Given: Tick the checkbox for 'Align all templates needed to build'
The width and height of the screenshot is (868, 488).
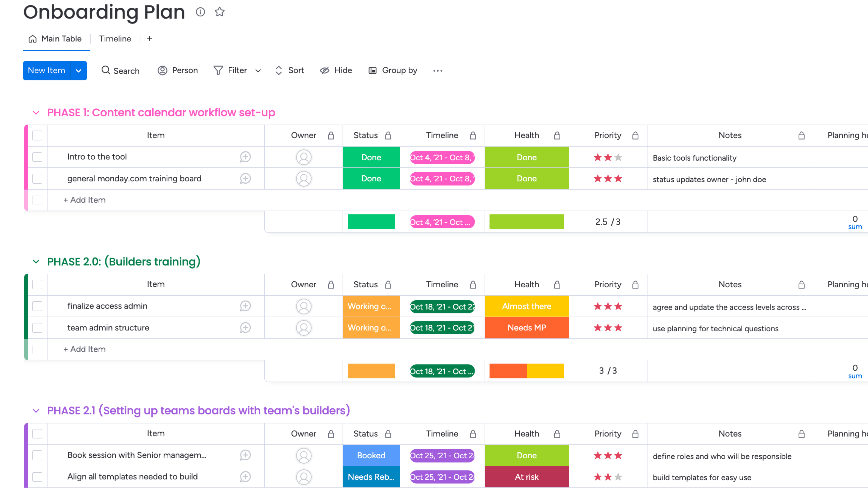Looking at the screenshot, I should (x=37, y=476).
